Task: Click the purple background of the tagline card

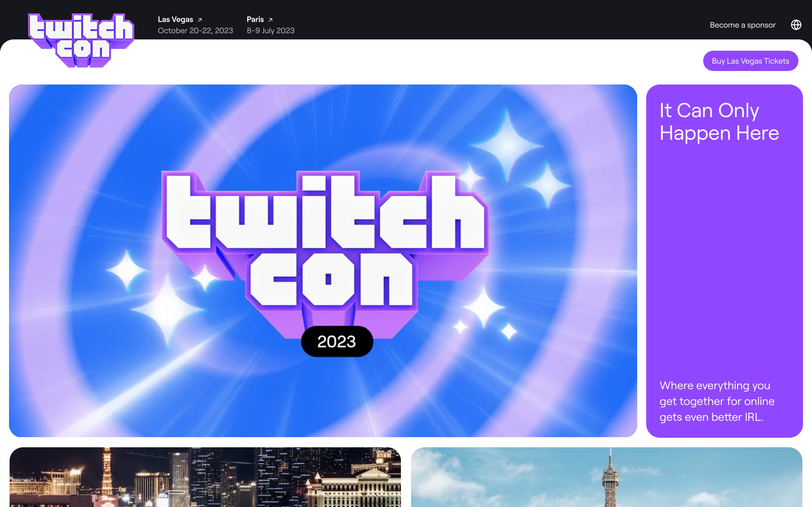Action: (x=724, y=262)
